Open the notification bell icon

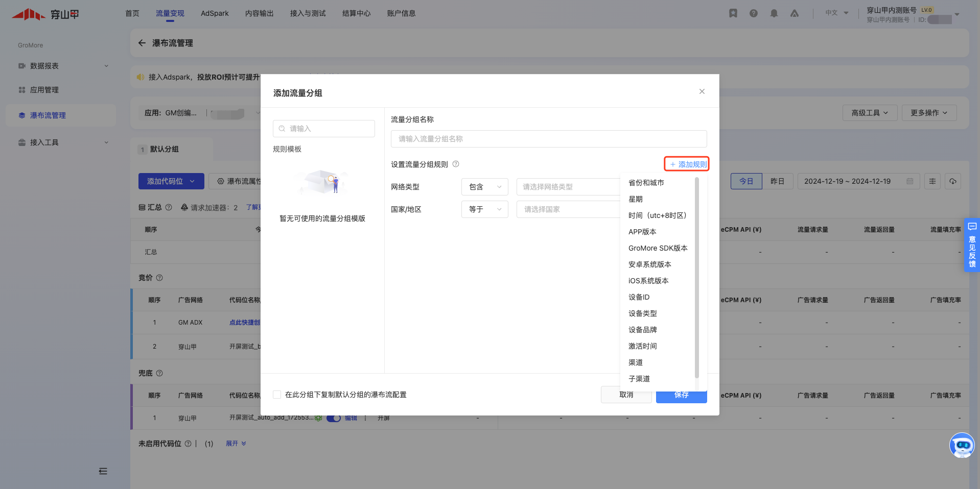pos(774,13)
